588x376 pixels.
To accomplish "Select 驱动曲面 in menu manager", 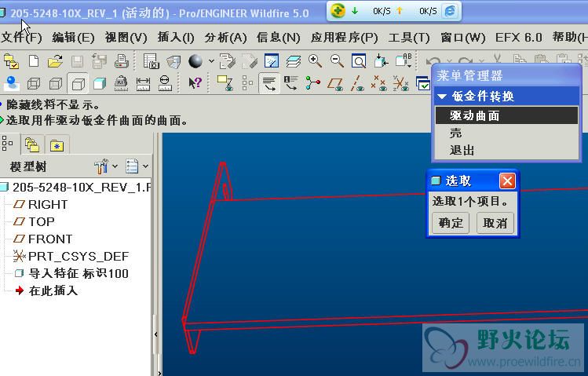I will [506, 115].
